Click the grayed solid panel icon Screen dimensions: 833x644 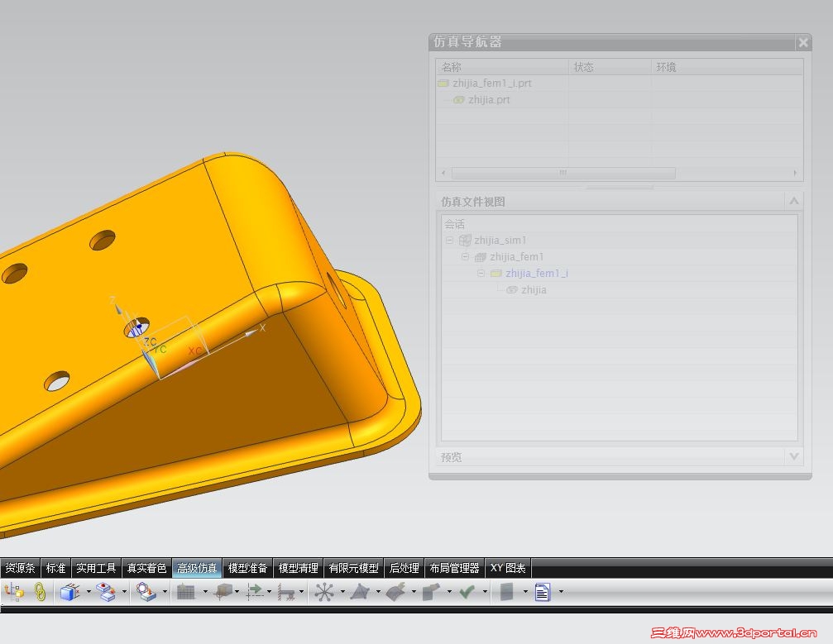507,591
